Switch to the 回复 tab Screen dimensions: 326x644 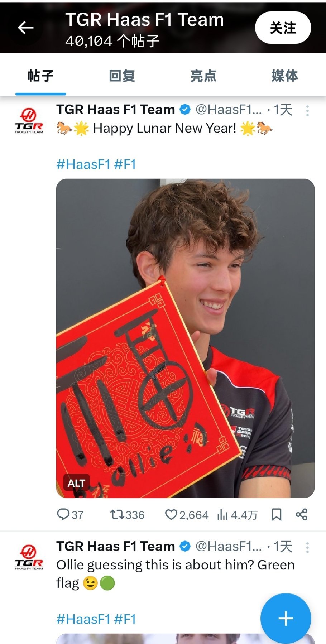122,76
